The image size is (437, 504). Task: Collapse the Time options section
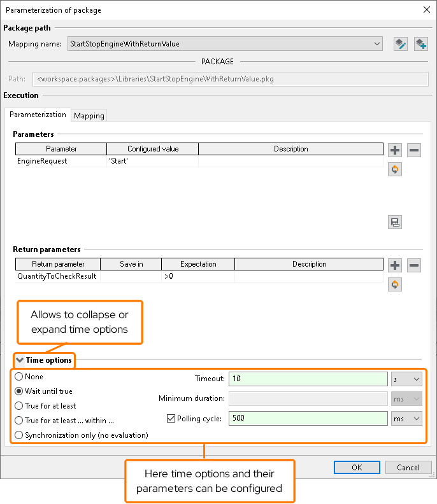pos(20,360)
